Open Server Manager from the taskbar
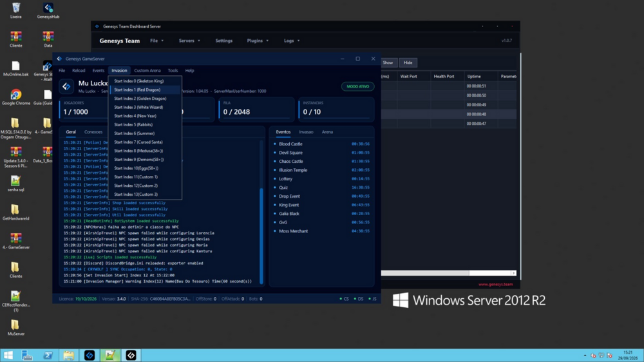 27,355
